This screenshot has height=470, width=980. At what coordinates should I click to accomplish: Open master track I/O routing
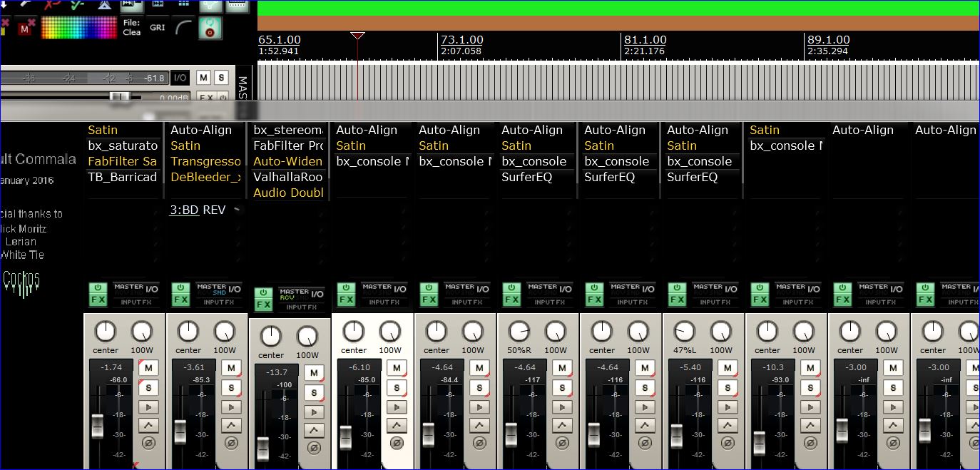[180, 78]
